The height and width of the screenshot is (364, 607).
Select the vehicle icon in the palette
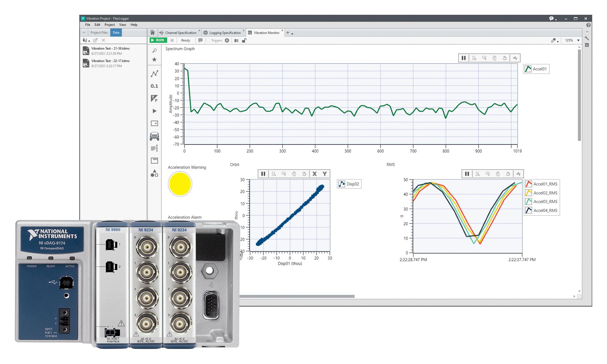154,136
